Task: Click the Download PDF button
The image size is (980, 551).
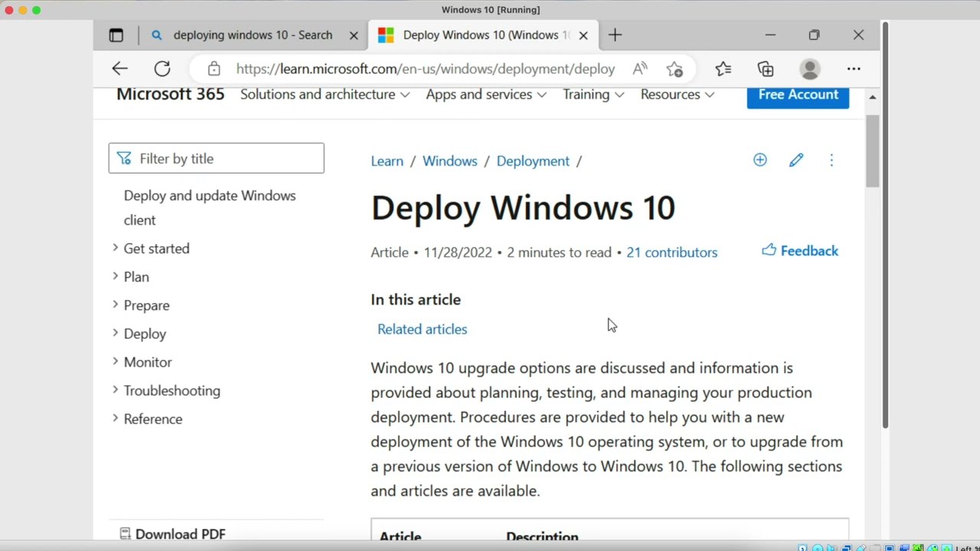Action: (173, 534)
